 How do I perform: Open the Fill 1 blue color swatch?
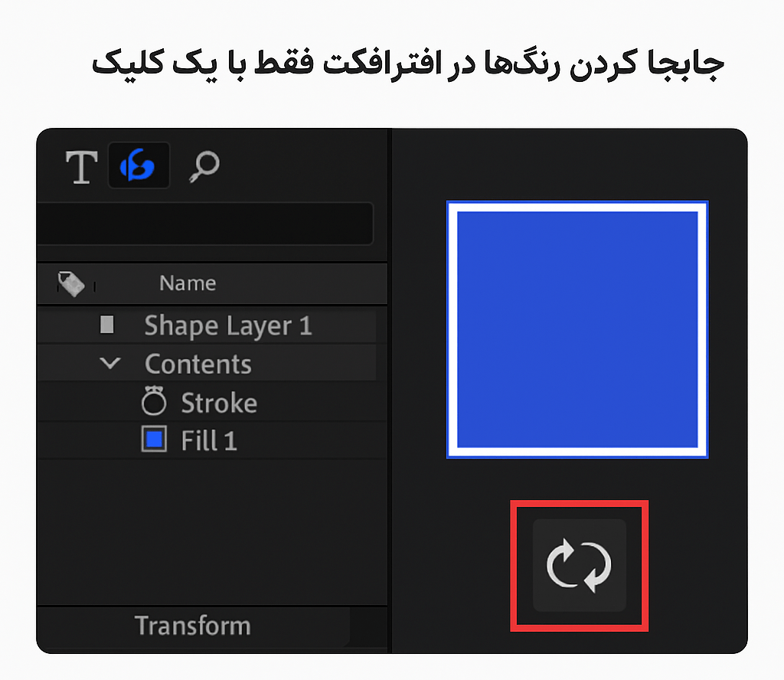coord(154,440)
